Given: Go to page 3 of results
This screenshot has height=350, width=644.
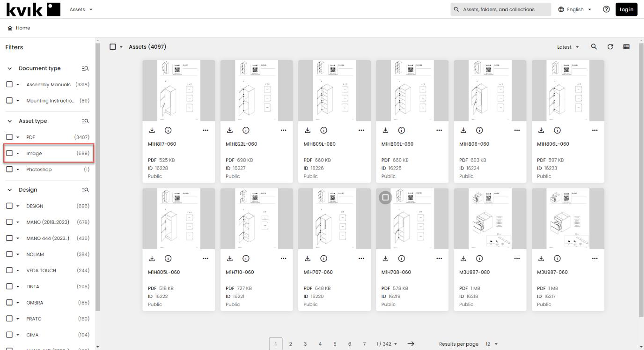Looking at the screenshot, I should pos(305,344).
